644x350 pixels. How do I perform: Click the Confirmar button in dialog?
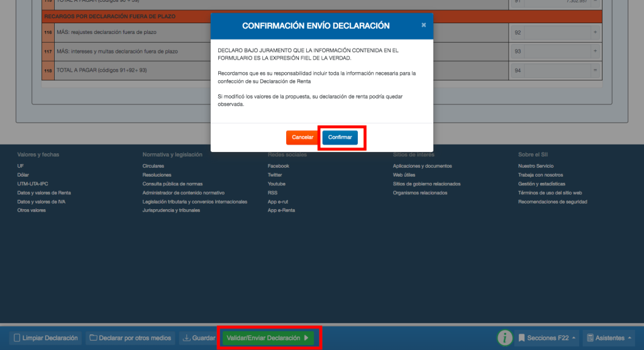click(340, 137)
